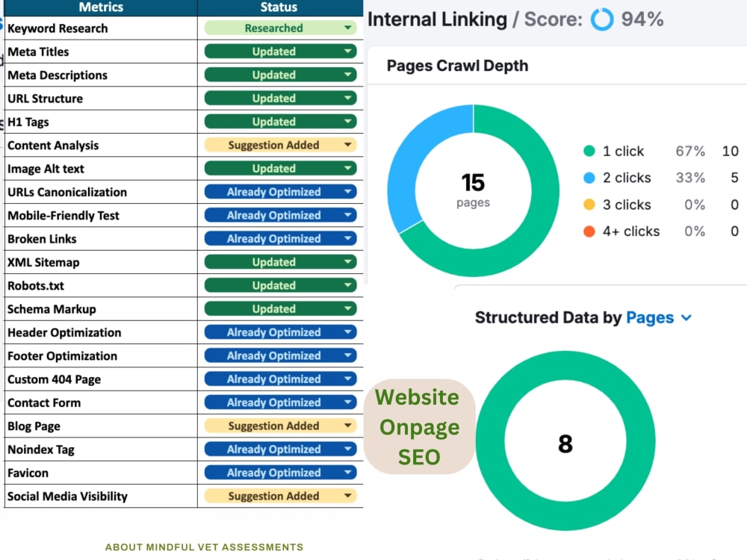Open Keyword Research status dropdown

pyautogui.click(x=281, y=28)
